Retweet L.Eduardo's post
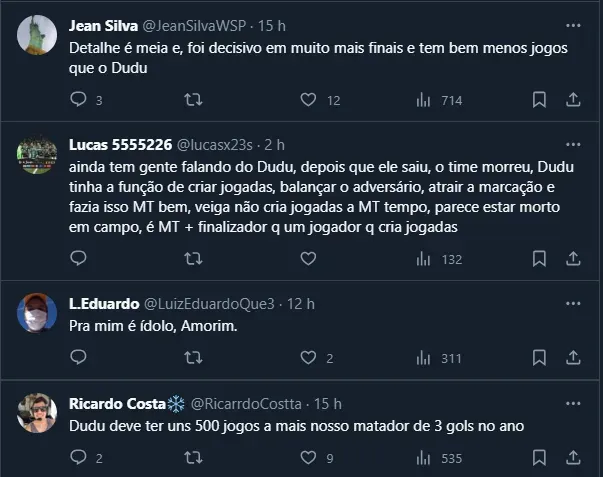Screen dimensions: 603x477 click(196, 358)
